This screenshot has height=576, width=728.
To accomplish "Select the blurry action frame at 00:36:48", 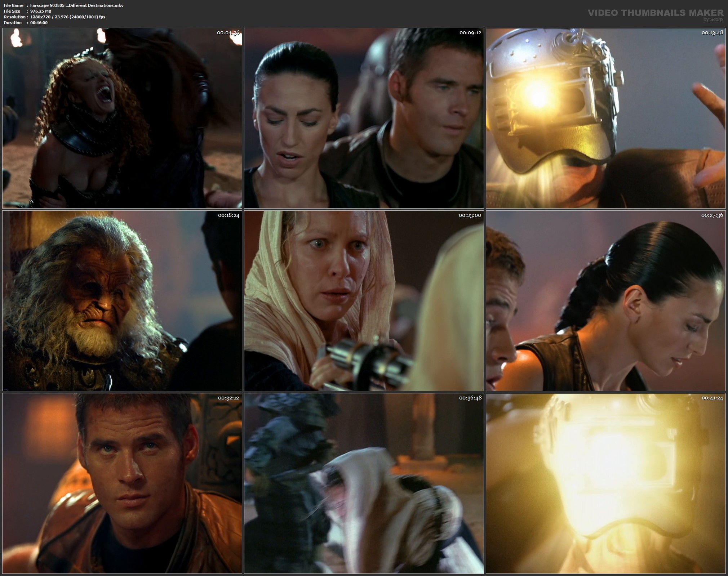I will (364, 483).
